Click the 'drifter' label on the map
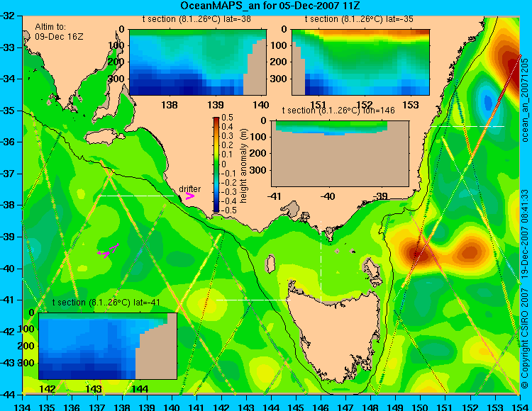Viewport: 532px width, 411px height. [x=189, y=189]
